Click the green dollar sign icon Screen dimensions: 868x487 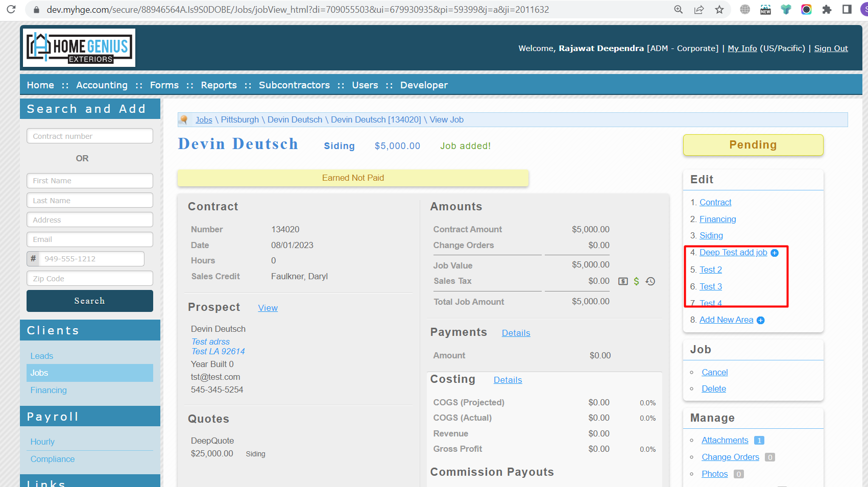click(636, 281)
